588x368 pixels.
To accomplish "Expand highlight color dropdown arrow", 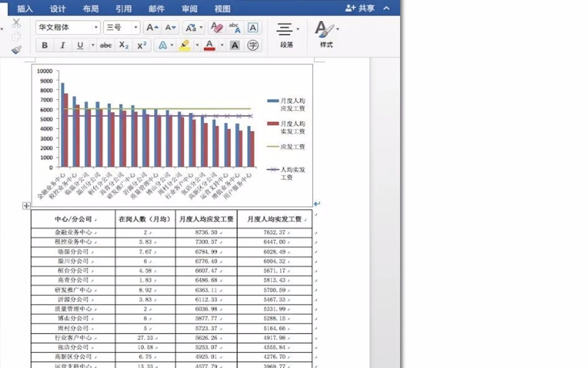I will pos(197,45).
